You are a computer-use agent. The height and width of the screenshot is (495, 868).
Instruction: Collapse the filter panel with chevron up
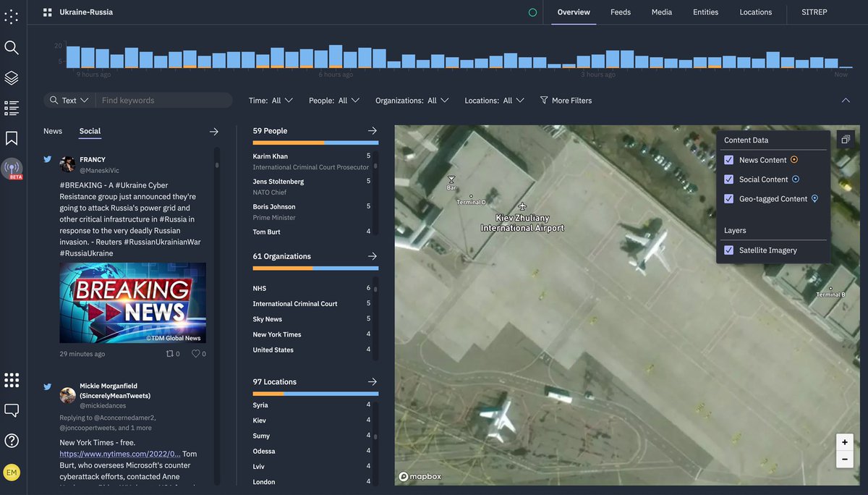click(846, 101)
